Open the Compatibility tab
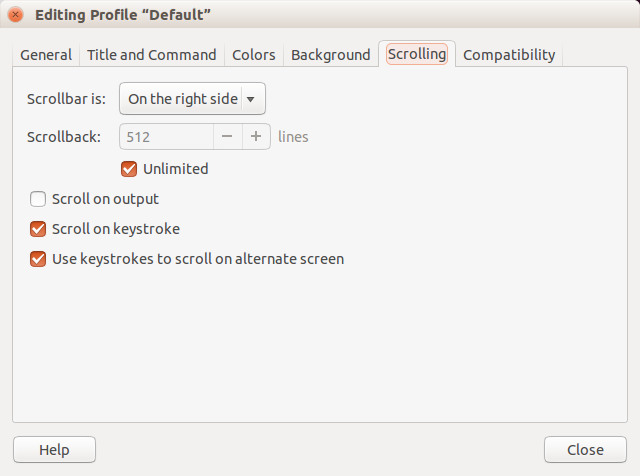The width and height of the screenshot is (640, 476). point(509,55)
